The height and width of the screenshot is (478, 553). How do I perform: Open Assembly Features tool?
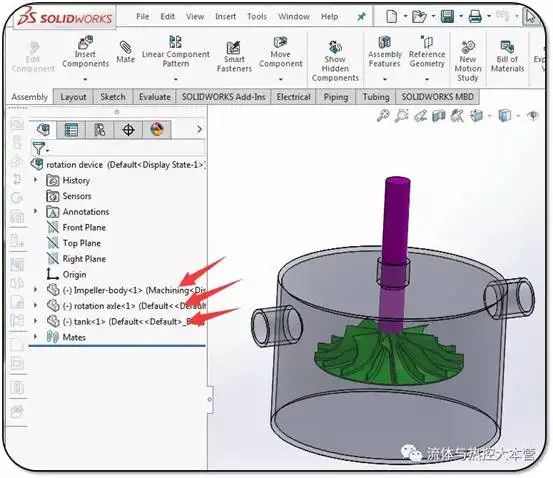[x=385, y=52]
